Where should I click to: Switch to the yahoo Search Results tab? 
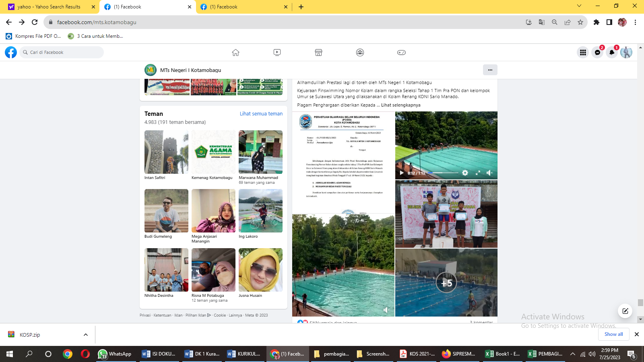49,7
